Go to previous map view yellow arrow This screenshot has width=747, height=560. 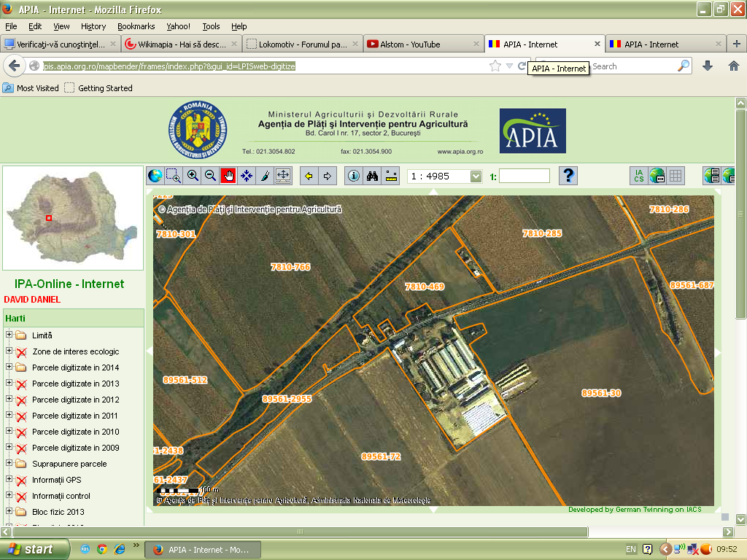point(309,176)
